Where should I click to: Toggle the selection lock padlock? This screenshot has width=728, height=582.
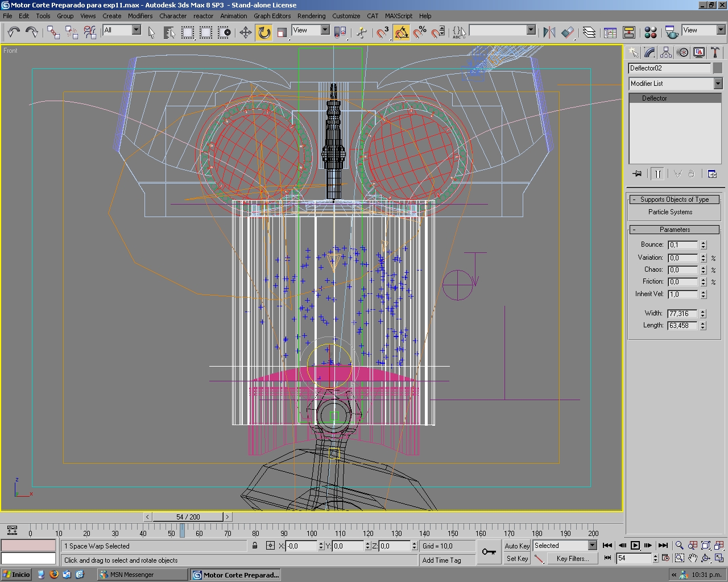pos(255,546)
